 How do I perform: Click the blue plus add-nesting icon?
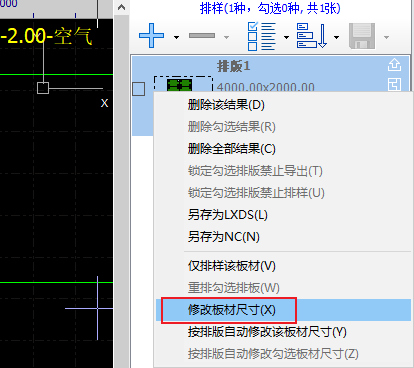pos(151,35)
